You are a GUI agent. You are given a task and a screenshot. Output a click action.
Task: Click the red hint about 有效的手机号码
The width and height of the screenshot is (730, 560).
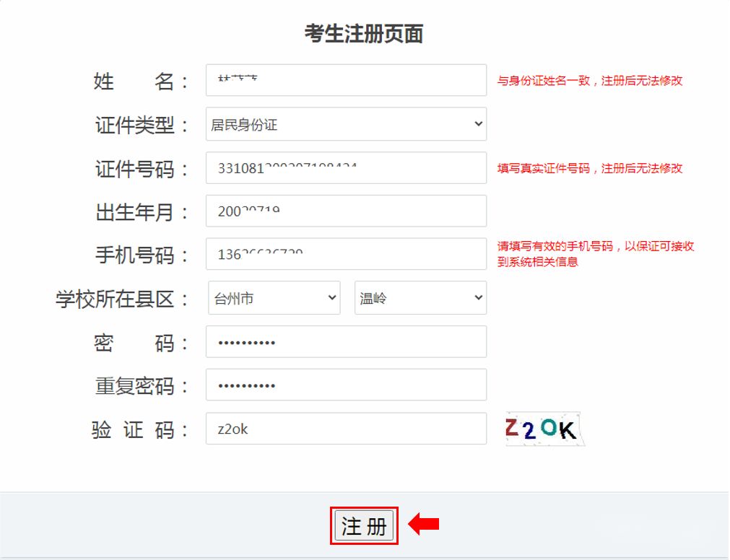pyautogui.click(x=596, y=254)
